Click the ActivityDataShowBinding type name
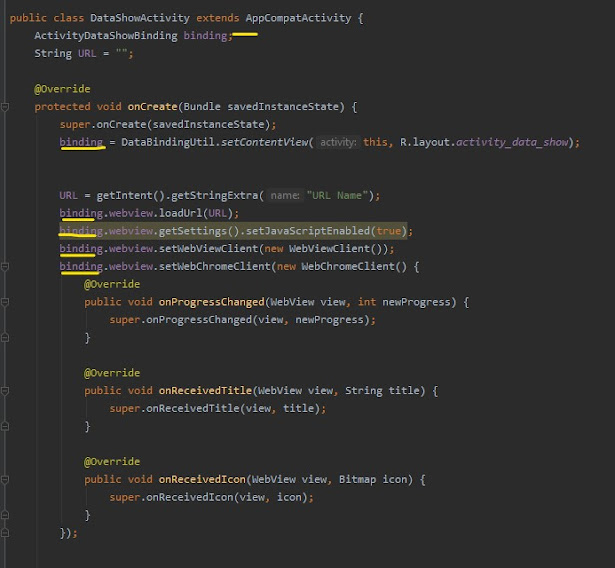Image resolution: width=615 pixels, height=568 pixels. click(x=105, y=35)
